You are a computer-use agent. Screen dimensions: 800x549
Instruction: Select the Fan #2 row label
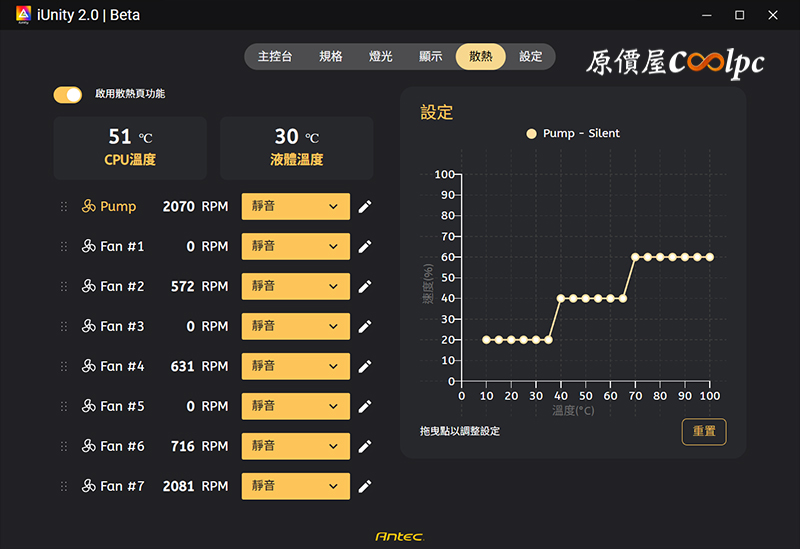[122, 287]
